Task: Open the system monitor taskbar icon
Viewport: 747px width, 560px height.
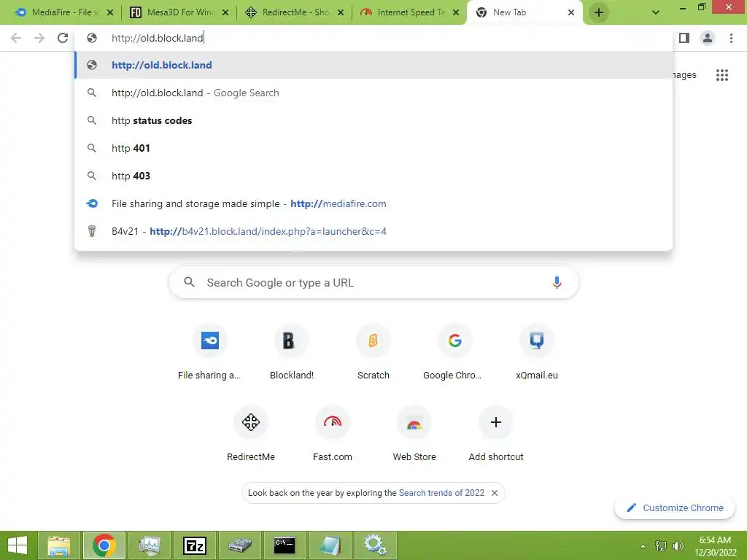Action: [x=149, y=545]
